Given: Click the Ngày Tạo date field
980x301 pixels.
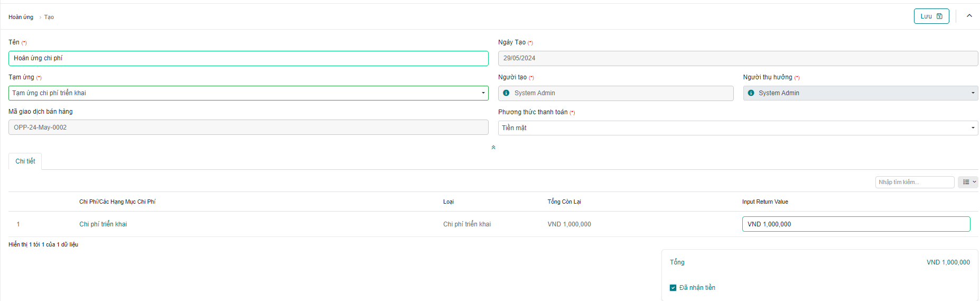Looking at the screenshot, I should click(x=738, y=58).
